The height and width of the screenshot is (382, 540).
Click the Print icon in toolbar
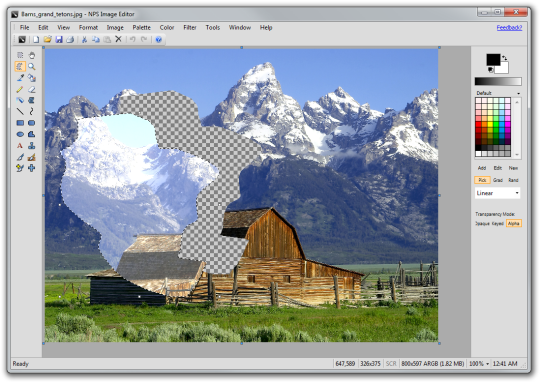click(70, 39)
